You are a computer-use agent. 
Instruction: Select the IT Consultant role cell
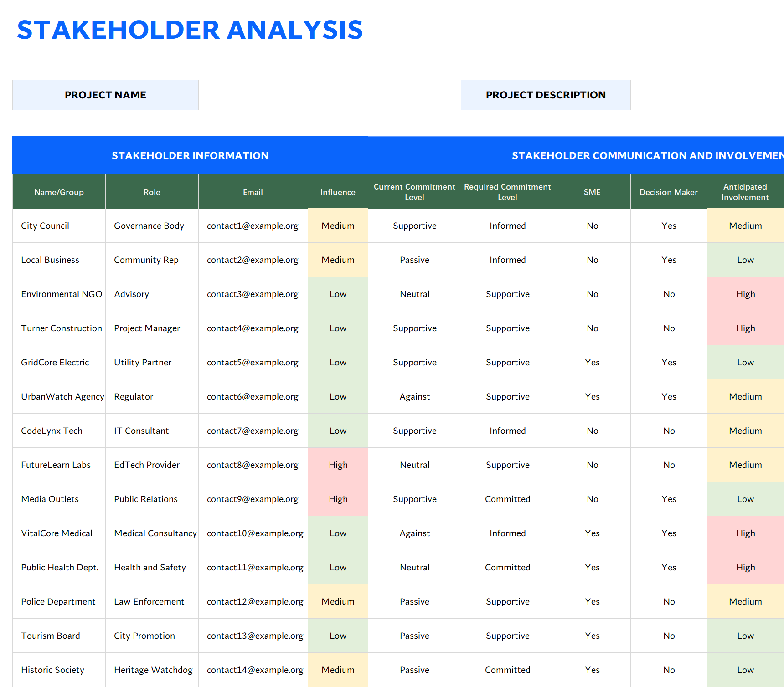pos(152,431)
